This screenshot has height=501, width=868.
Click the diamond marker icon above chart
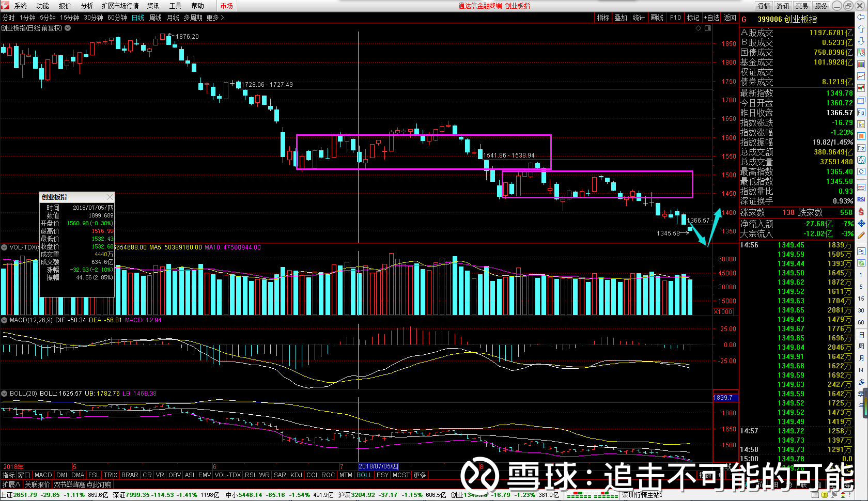click(x=699, y=28)
